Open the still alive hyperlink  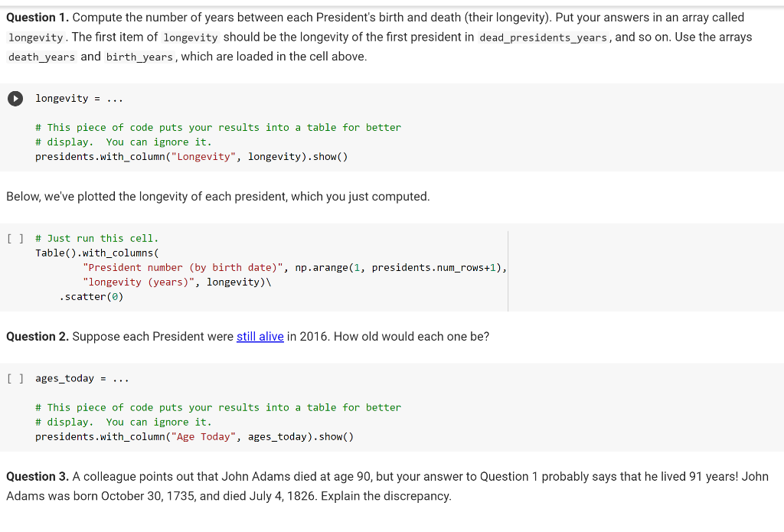[260, 336]
